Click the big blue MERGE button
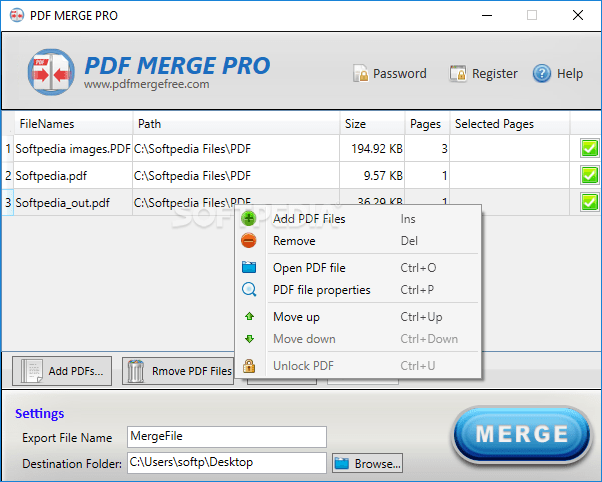This screenshot has width=602, height=482. pyautogui.click(x=522, y=434)
